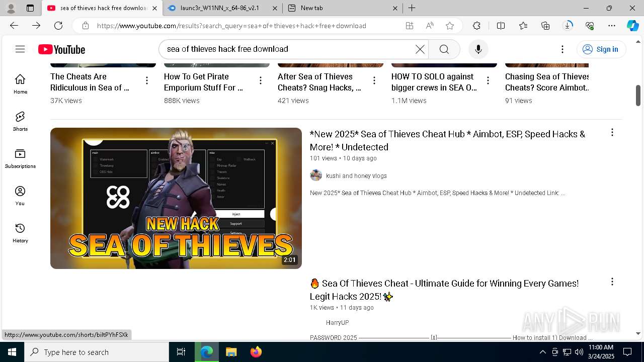Clear the search query with the X icon

tap(420, 49)
